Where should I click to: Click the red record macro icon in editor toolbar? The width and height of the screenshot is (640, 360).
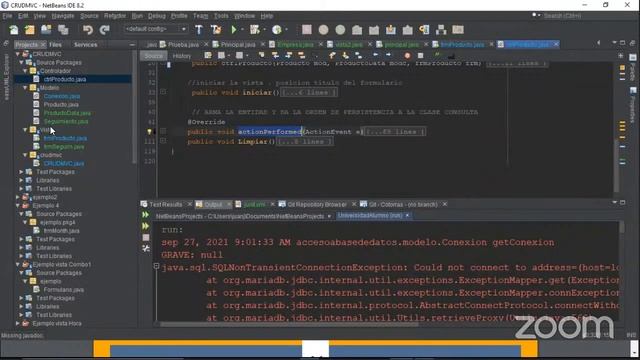pyautogui.click(x=407, y=56)
